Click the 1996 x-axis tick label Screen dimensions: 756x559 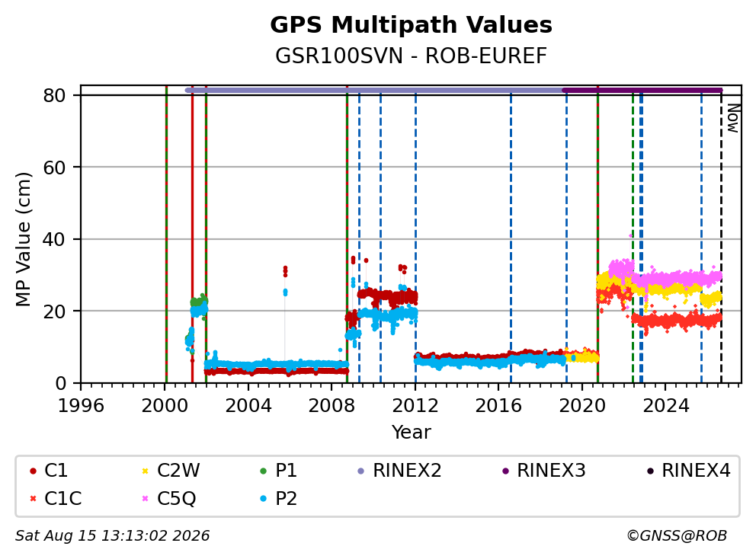[x=81, y=406]
